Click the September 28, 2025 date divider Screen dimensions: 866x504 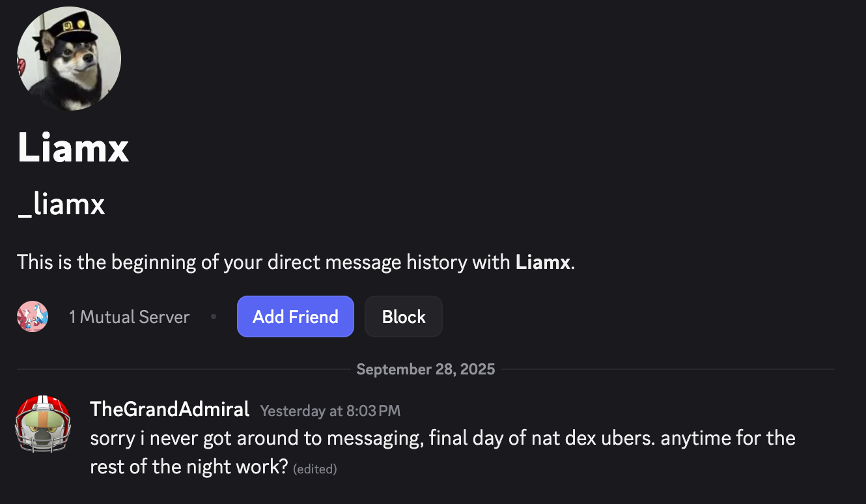[x=426, y=369]
